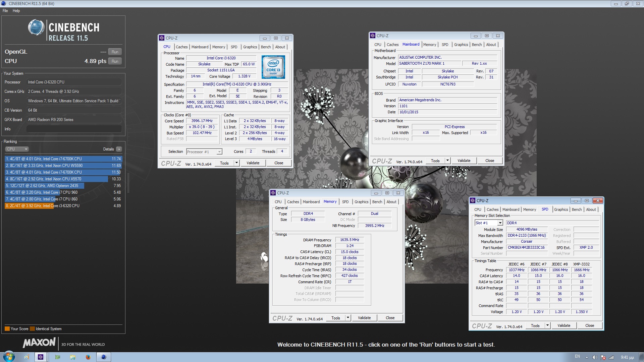Open Tools dropdown arrow in SPD window
This screenshot has height=362, width=644.
click(547, 325)
